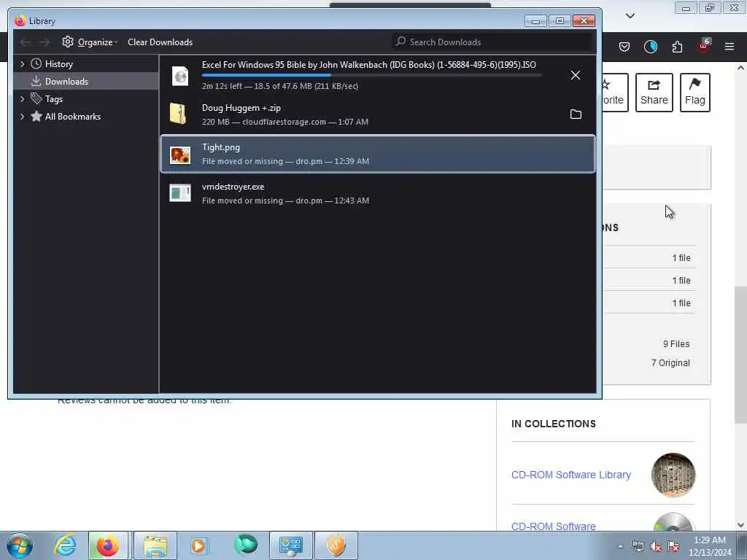Screen dimensions: 747x560
Task: Open Internet Explorer from the taskbar
Action: (65, 545)
